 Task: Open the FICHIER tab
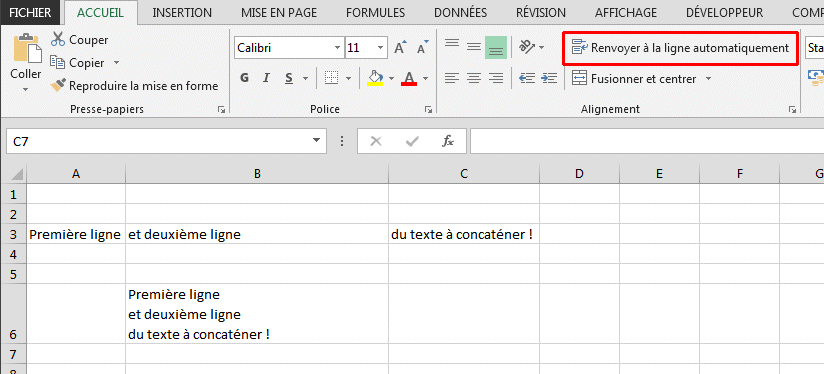pyautogui.click(x=30, y=13)
